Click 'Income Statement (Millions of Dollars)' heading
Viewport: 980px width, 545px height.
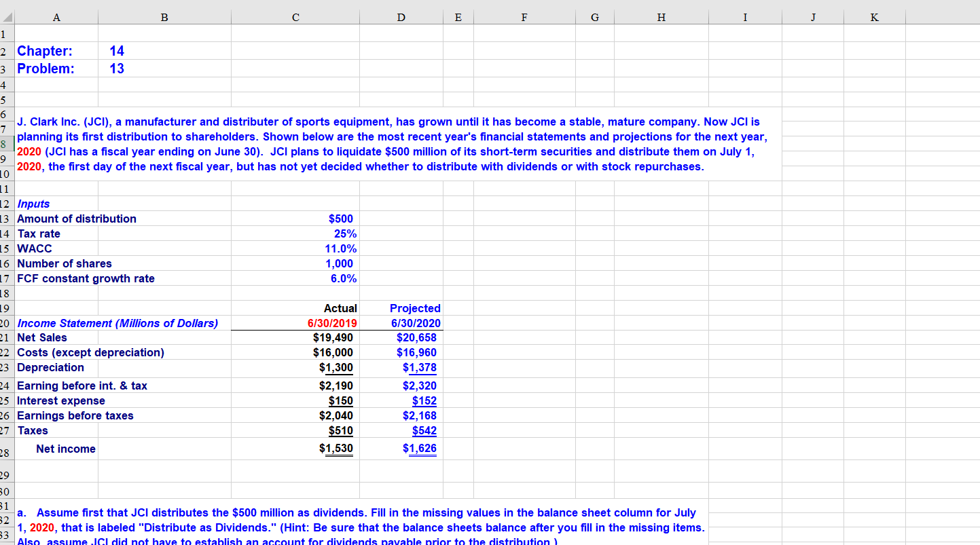[117, 323]
